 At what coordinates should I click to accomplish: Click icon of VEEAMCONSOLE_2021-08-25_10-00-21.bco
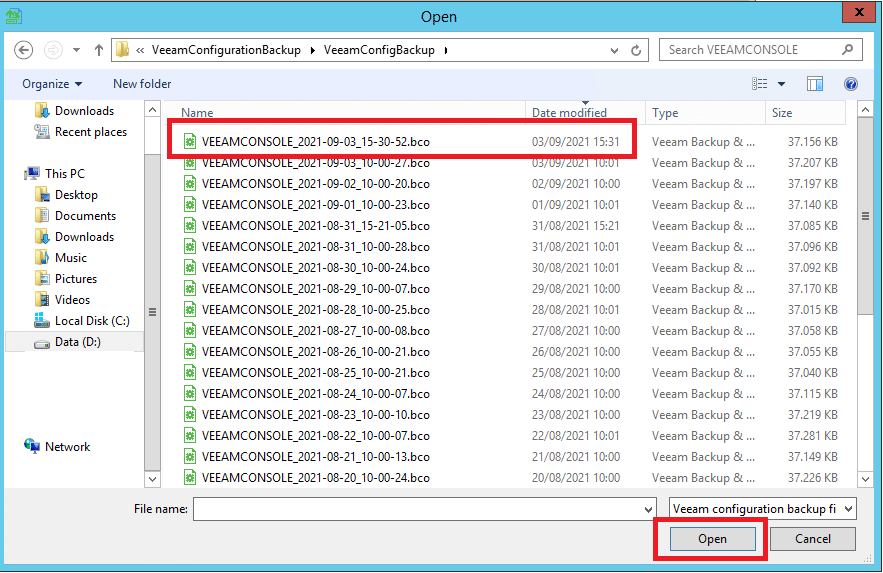190,373
